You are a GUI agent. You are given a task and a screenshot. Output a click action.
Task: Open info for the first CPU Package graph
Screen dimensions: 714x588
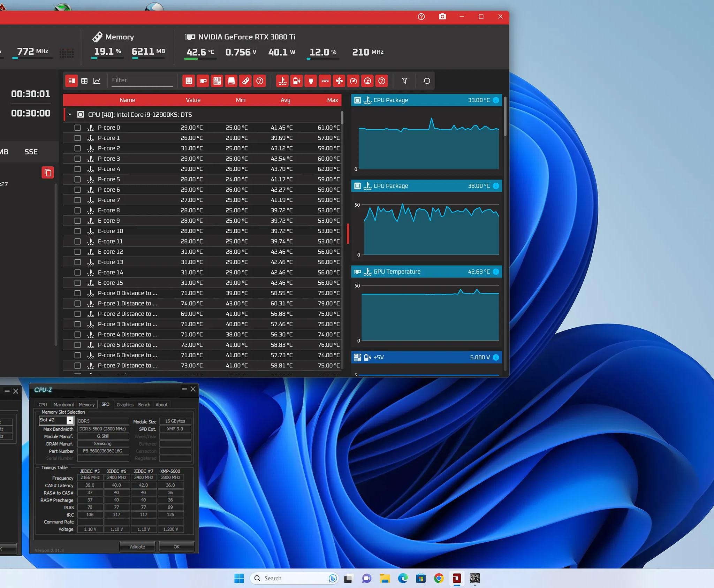pyautogui.click(x=496, y=100)
